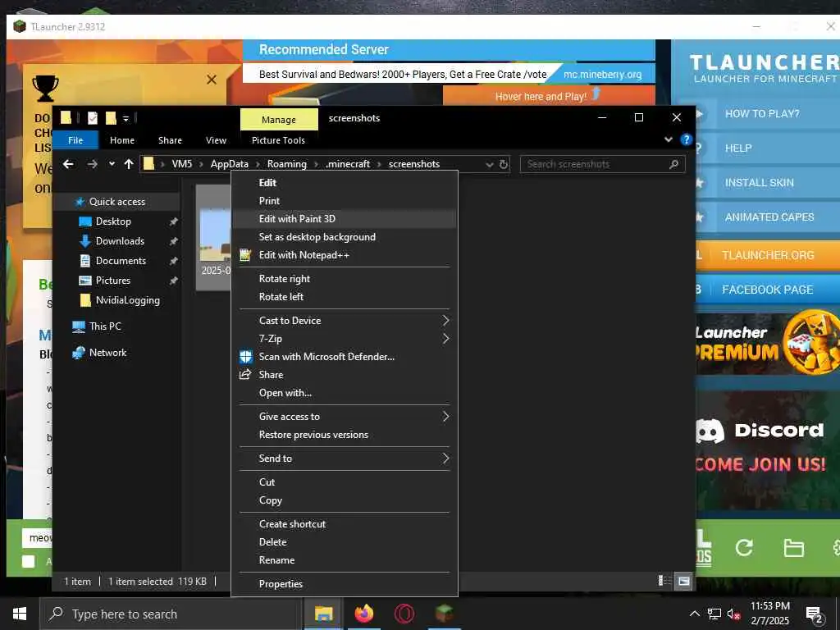Choose Rename in the context menu

click(x=344, y=559)
